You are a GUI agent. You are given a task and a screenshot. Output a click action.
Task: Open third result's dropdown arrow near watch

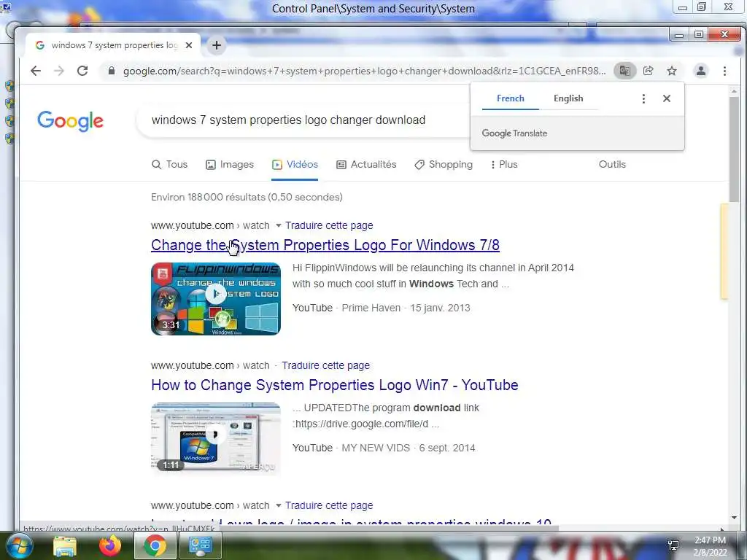[x=278, y=505]
